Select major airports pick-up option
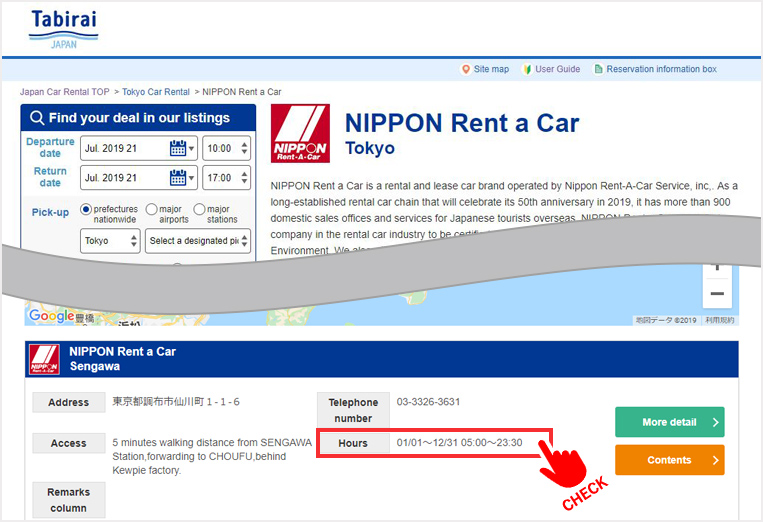This screenshot has height=522, width=763. [x=151, y=209]
